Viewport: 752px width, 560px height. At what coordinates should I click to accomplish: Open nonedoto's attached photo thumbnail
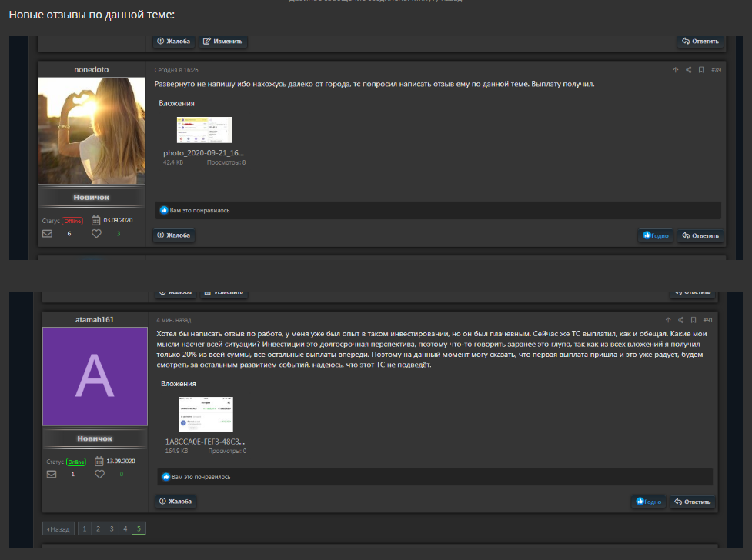coord(204,130)
